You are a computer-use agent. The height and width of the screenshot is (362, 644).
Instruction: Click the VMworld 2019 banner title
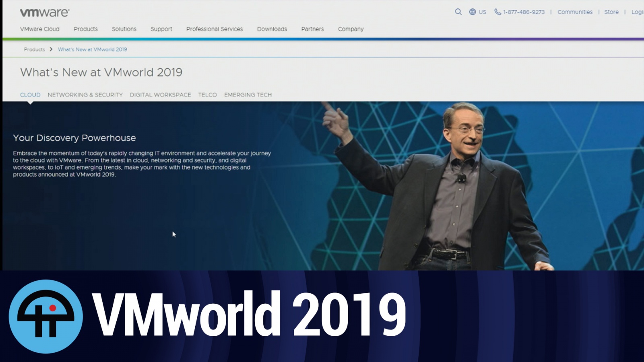coord(249,314)
